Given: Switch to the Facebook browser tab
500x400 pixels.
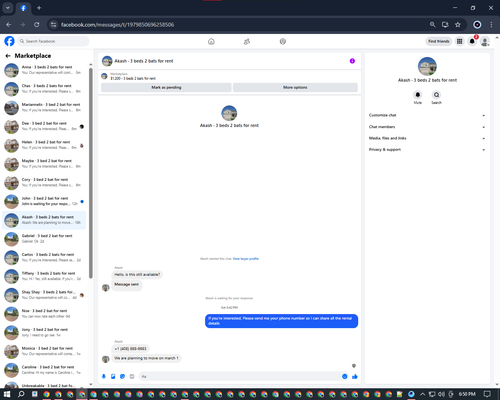Looking at the screenshot, I should click(23, 8).
